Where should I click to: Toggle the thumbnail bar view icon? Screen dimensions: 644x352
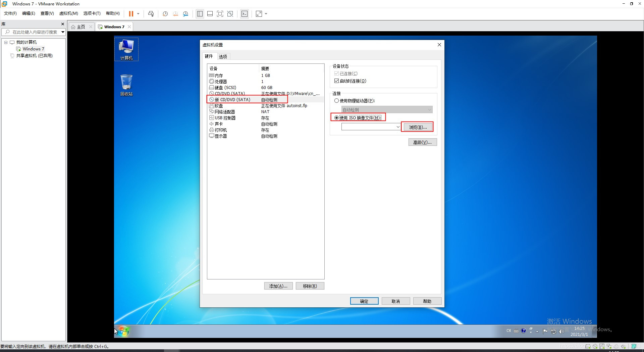tap(210, 14)
